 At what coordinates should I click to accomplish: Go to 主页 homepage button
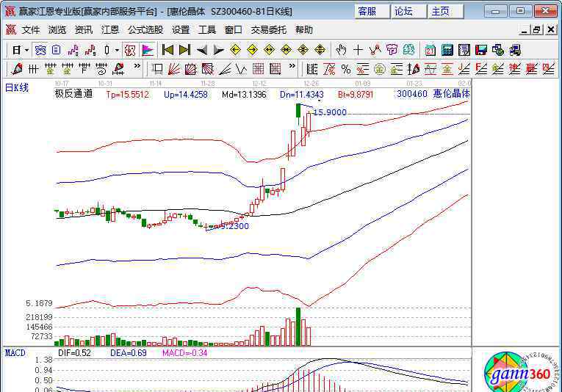441,11
